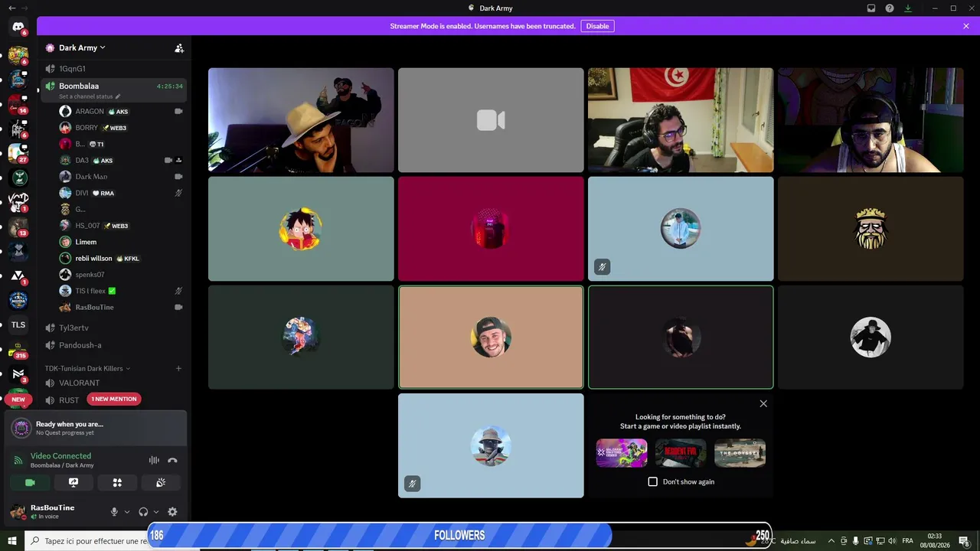Share your screen button
The width and height of the screenshot is (980, 551).
tap(73, 483)
